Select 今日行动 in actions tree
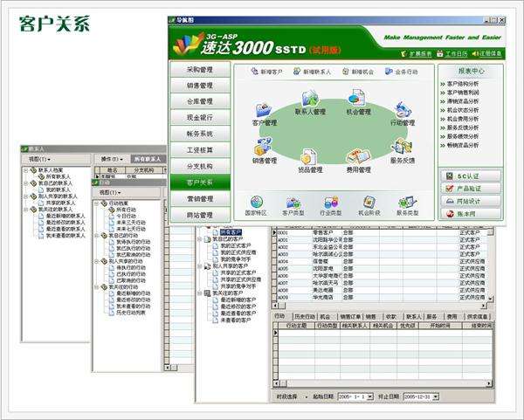 (x=126, y=216)
